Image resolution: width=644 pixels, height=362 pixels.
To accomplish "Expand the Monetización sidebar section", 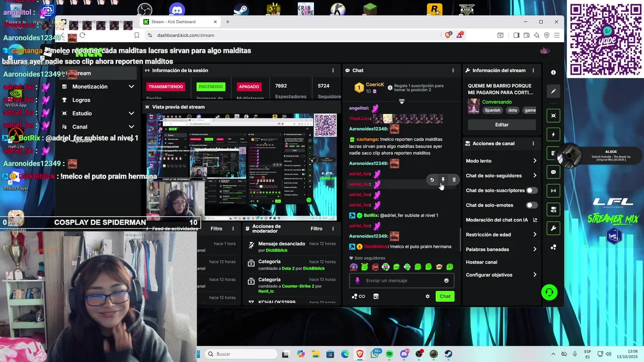I will pyautogui.click(x=131, y=86).
